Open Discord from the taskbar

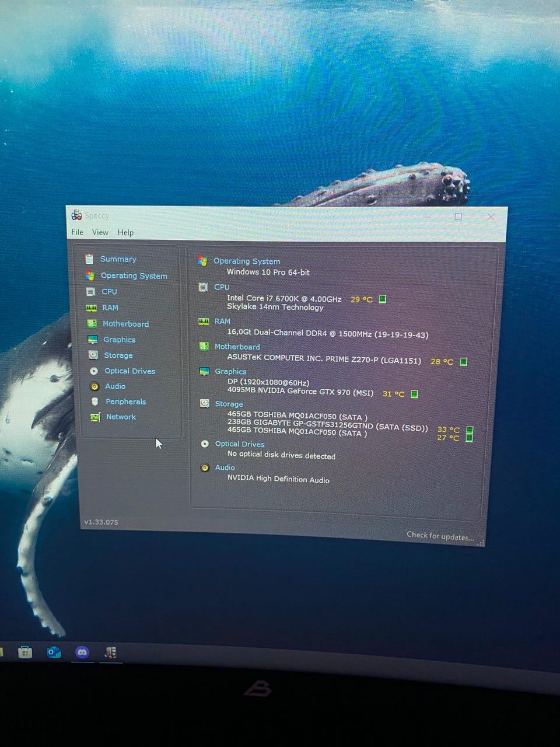pyautogui.click(x=82, y=652)
